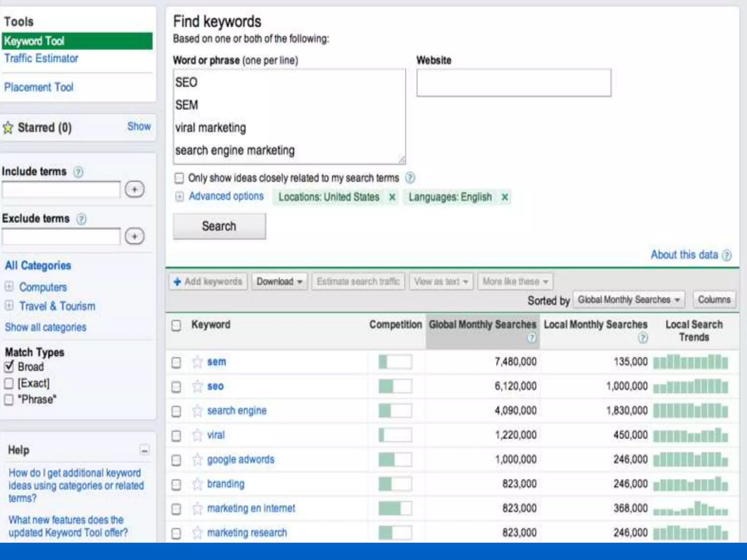
Task: Open help icon next to About this data
Action: (727, 255)
